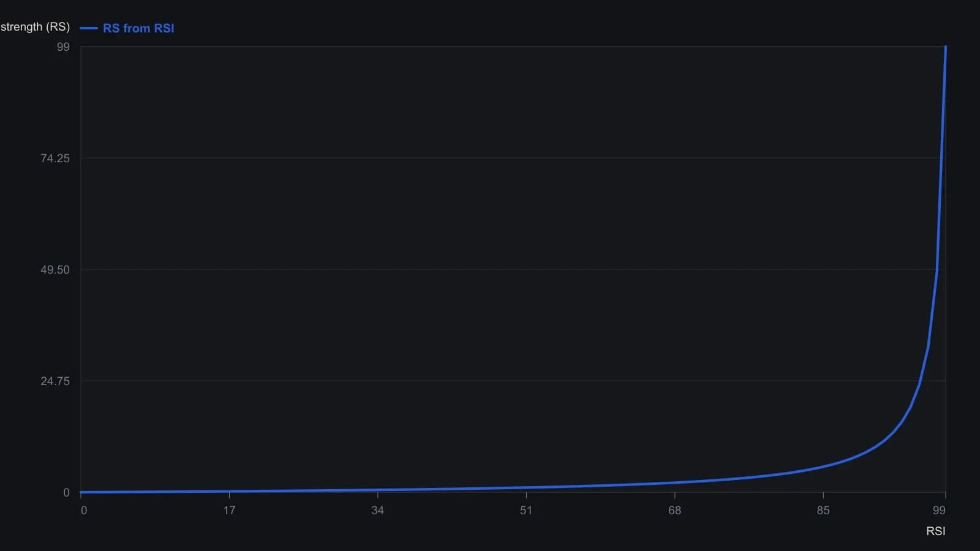Click the x-axis tick label 99
Screen dimensions: 980x551
click(939, 511)
